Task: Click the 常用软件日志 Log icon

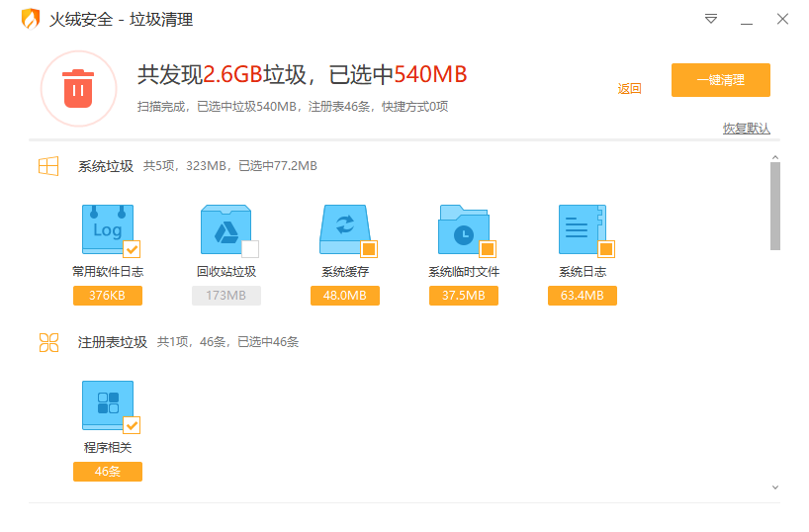Action: (107, 229)
